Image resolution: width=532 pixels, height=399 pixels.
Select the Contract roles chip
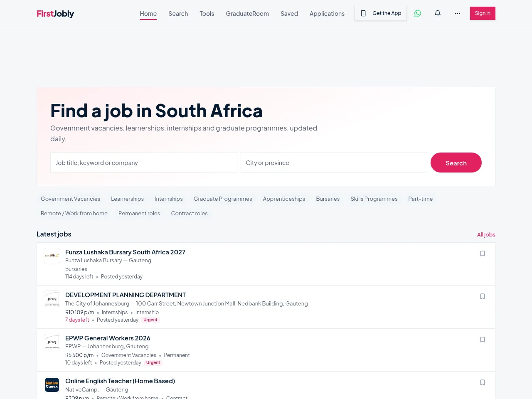pos(189,213)
